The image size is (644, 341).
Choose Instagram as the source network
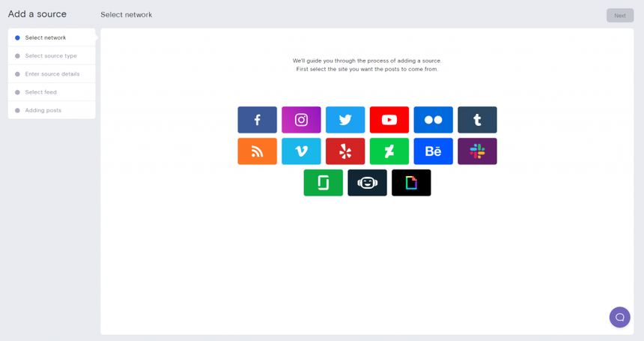point(301,120)
